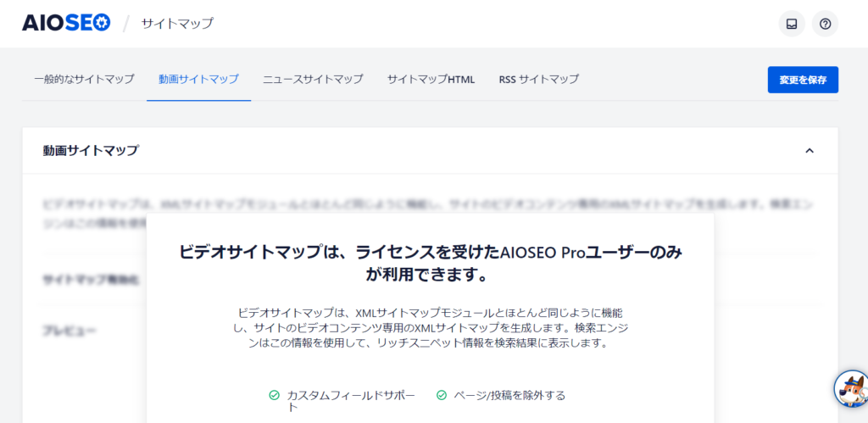
Task: Click check icon beside カスタムフィールドサポート
Action: (x=274, y=395)
